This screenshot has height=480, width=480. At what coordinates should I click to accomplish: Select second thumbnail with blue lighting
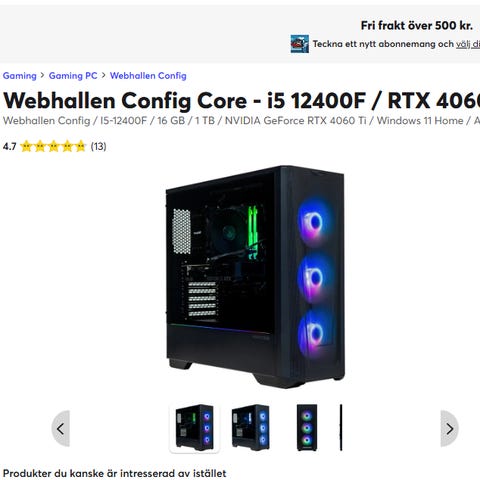(250, 428)
